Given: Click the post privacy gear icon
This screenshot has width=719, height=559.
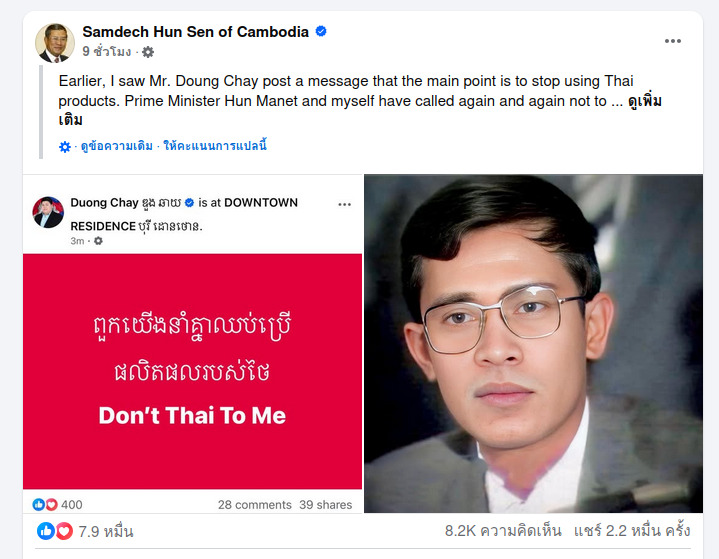Looking at the screenshot, I should point(148,52).
